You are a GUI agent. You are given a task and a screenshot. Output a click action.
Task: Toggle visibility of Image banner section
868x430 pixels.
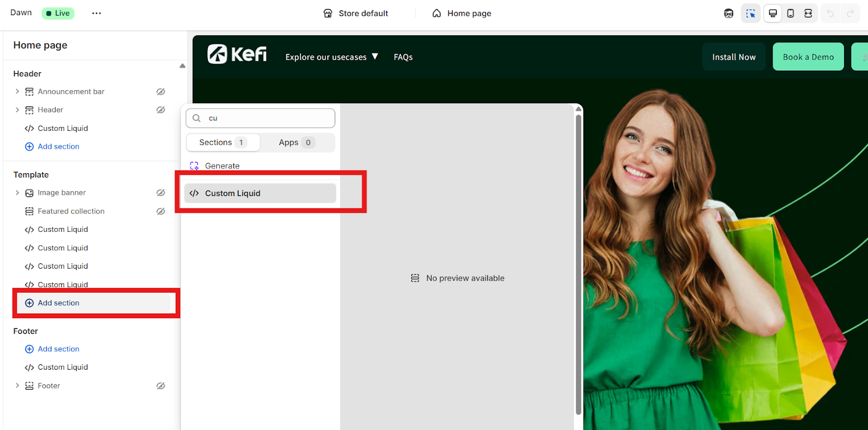pyautogui.click(x=161, y=193)
